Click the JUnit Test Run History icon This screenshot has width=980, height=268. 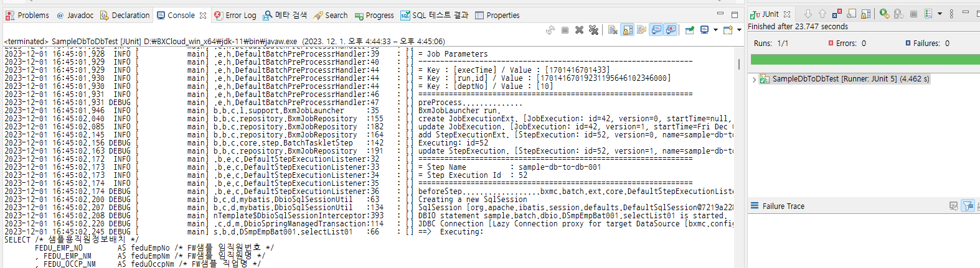[x=928, y=14]
